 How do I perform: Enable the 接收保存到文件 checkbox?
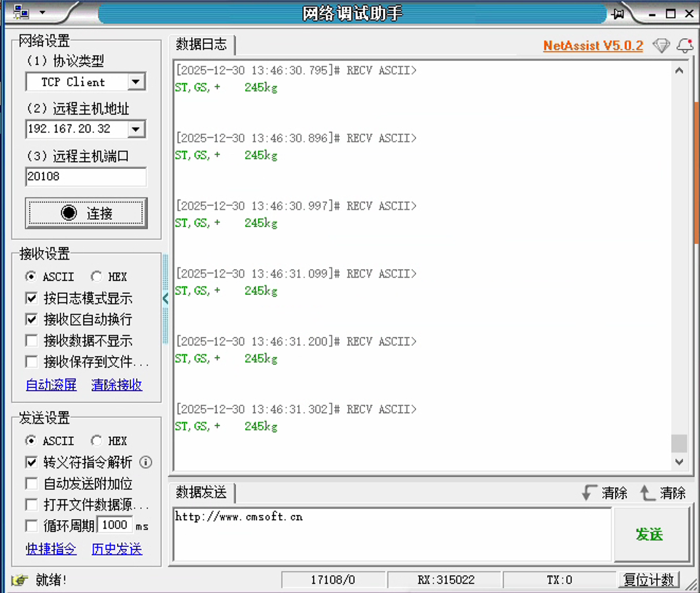31,362
